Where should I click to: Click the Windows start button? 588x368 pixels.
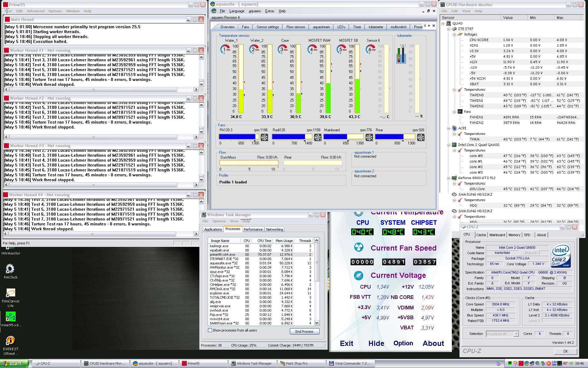tap(14, 363)
